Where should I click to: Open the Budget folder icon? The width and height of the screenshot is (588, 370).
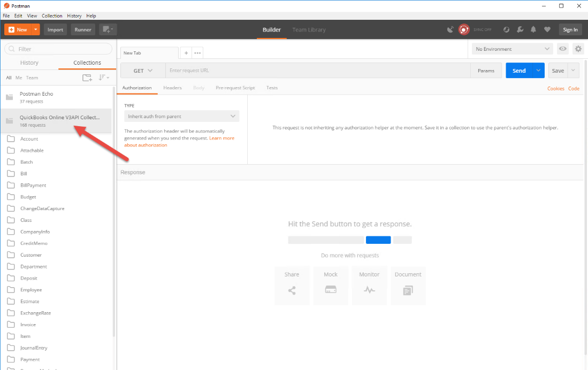click(x=11, y=197)
